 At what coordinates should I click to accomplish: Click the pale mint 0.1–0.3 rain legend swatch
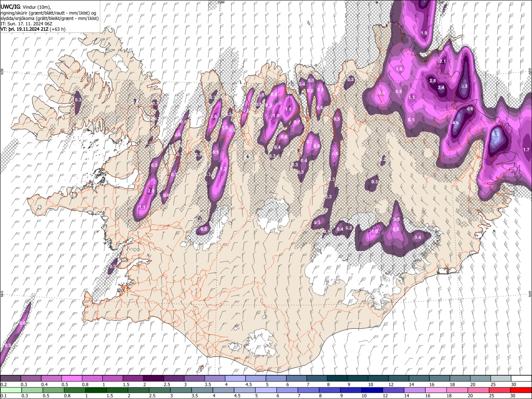11,390
